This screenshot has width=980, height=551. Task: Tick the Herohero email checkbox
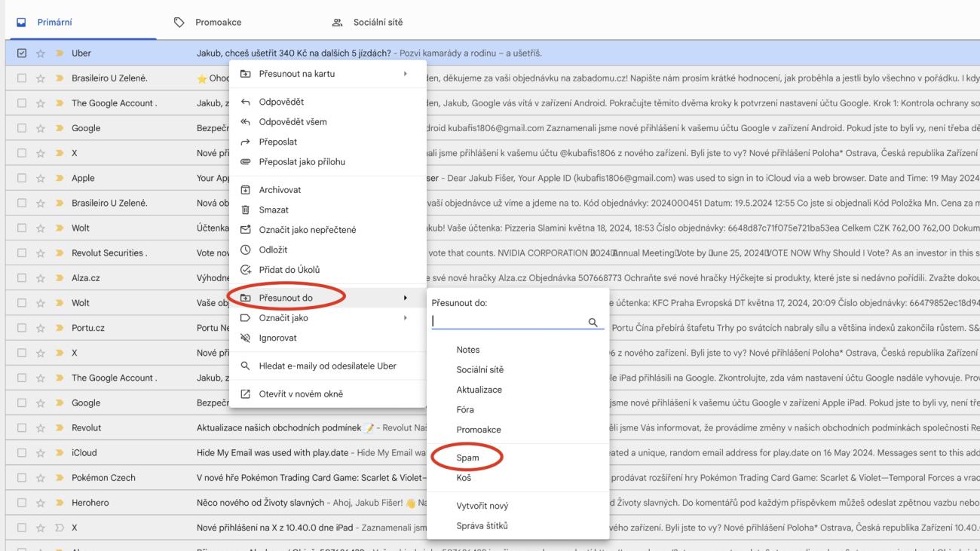click(21, 503)
